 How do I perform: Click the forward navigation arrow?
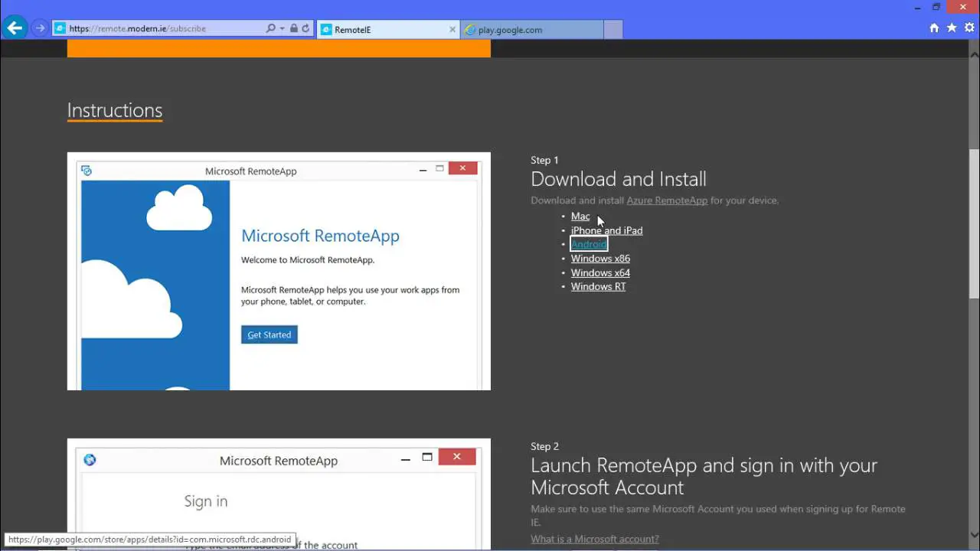click(39, 28)
